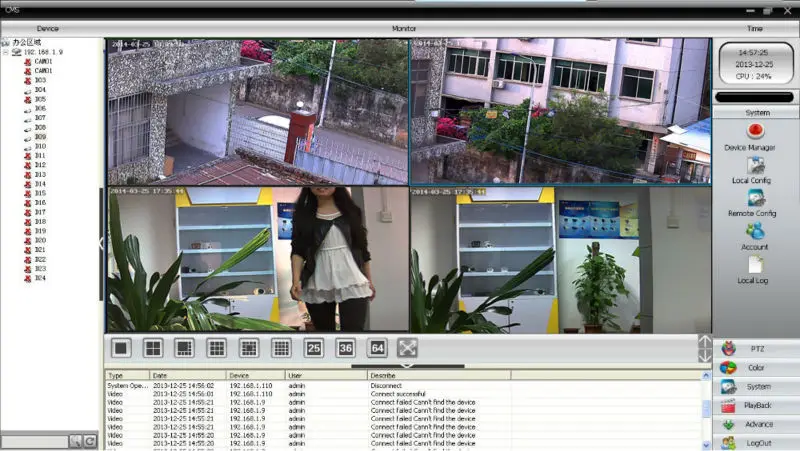The width and height of the screenshot is (800, 451).
Task: Select the 'Connect successful' log entry
Action: [398, 394]
